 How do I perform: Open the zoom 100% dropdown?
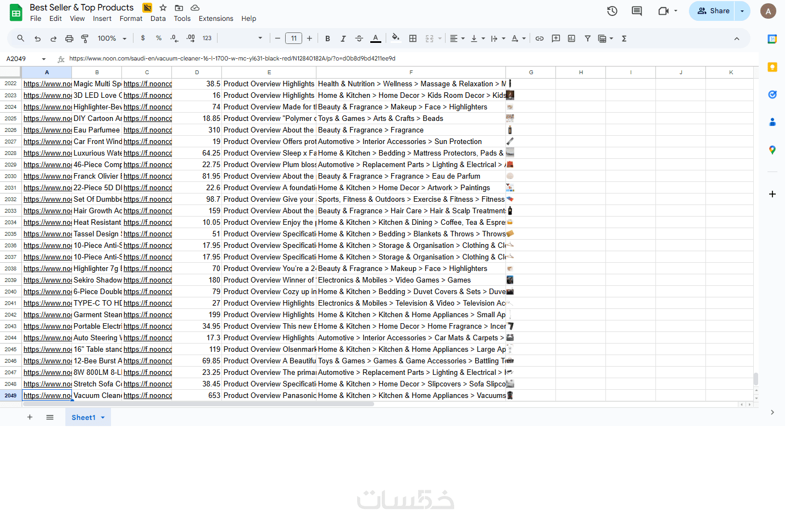(x=112, y=38)
